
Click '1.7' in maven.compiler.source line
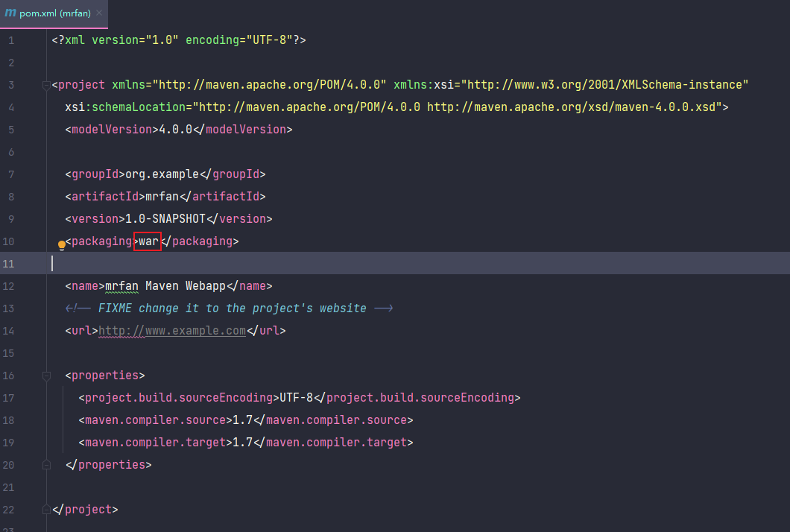[x=242, y=420]
